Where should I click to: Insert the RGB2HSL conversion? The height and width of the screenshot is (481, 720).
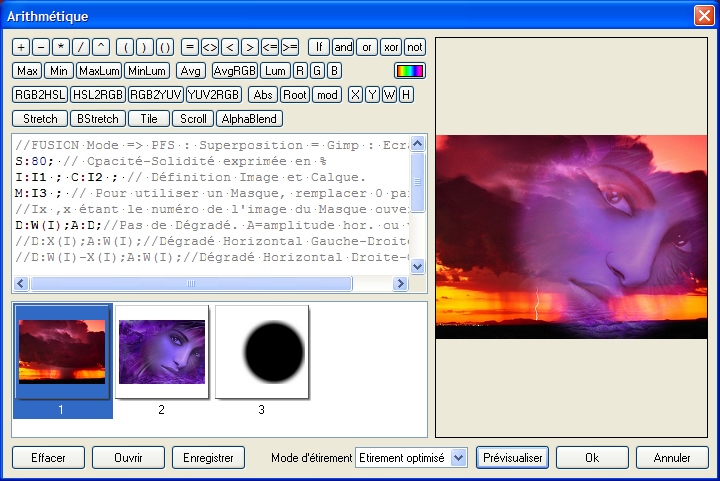[x=40, y=95]
